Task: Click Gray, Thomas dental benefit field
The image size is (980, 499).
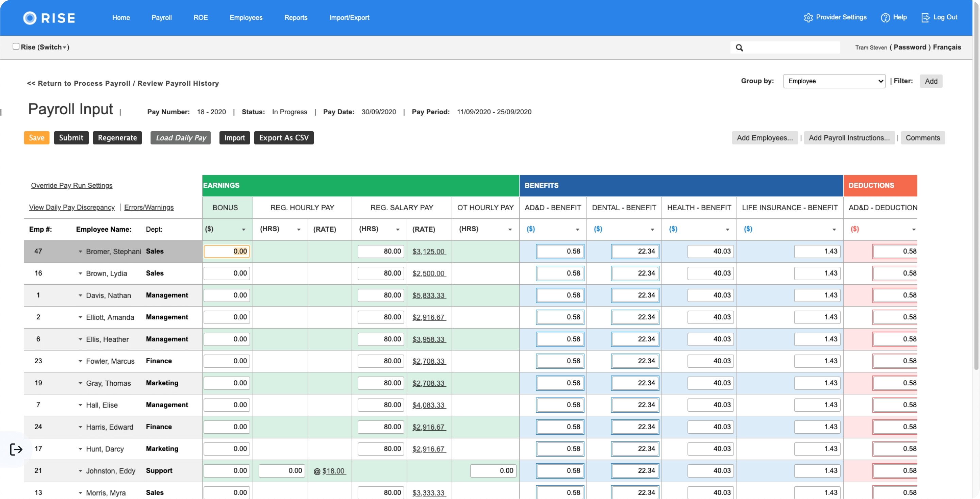Action: pos(635,383)
